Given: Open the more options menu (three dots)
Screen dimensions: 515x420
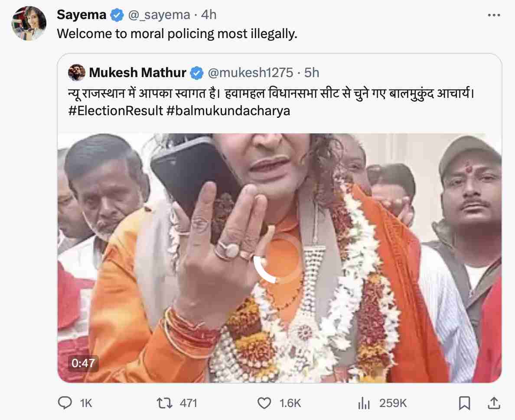Looking at the screenshot, I should 493,14.
